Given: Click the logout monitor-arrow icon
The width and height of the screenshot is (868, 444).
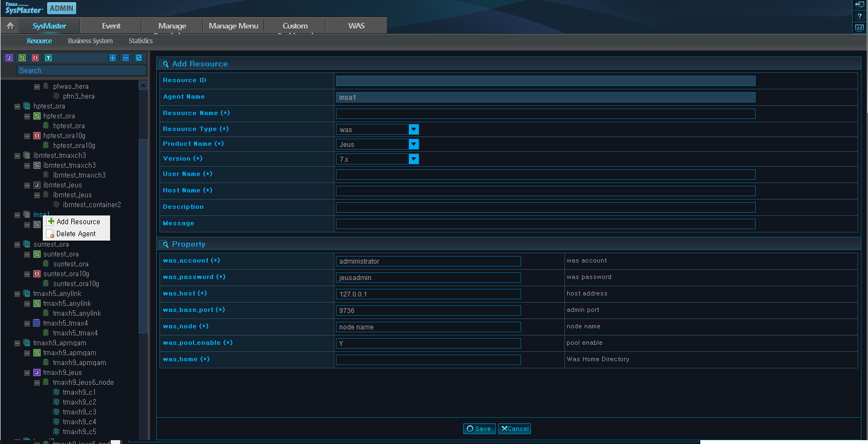Looking at the screenshot, I should coord(859,4).
